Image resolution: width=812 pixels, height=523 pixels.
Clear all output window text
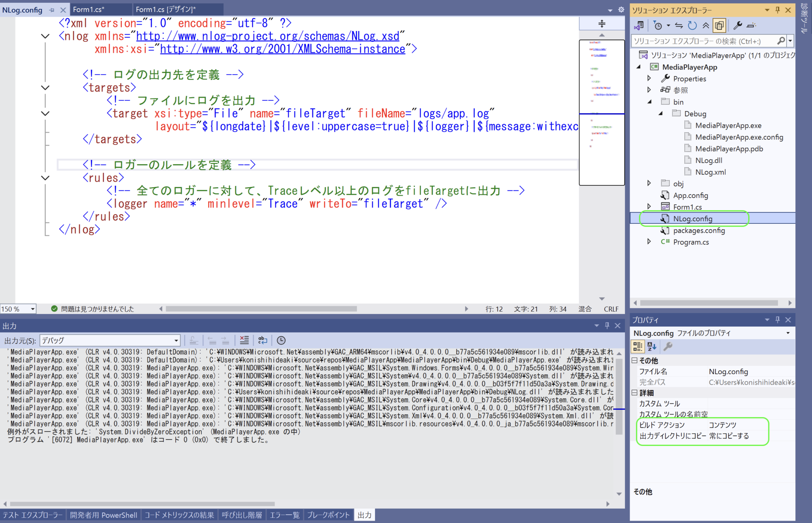244,340
